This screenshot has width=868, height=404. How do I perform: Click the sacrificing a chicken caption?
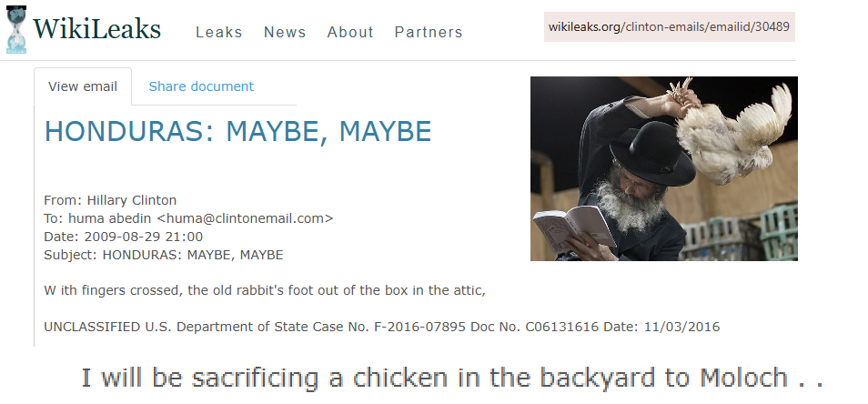click(x=452, y=378)
